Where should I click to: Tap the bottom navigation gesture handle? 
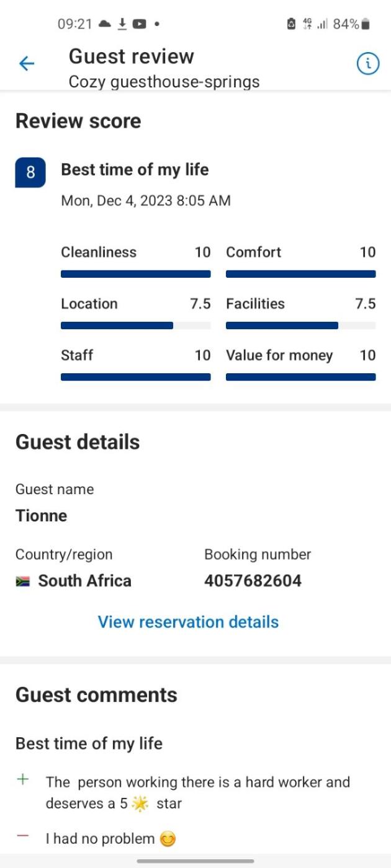pos(195,861)
